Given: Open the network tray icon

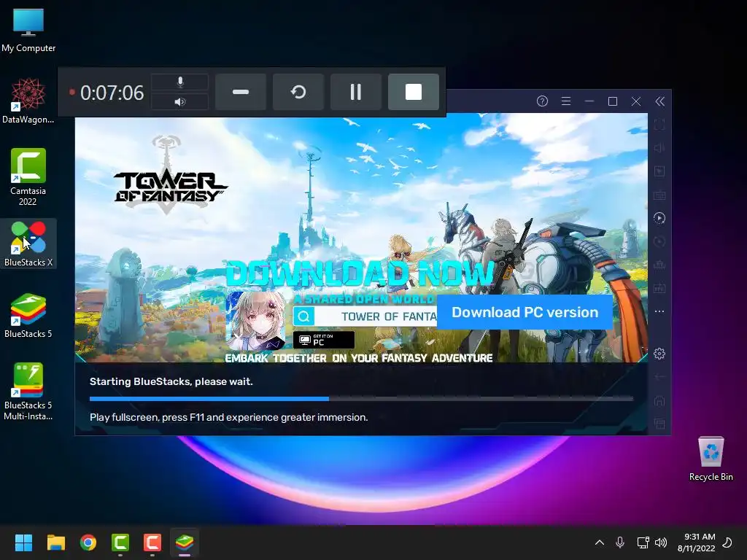Looking at the screenshot, I should [643, 542].
